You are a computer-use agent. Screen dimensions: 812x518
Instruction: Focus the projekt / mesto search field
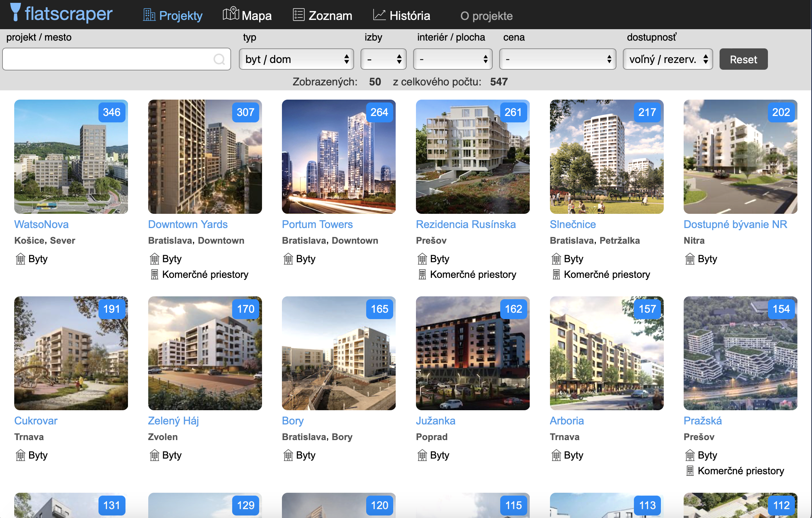107,59
